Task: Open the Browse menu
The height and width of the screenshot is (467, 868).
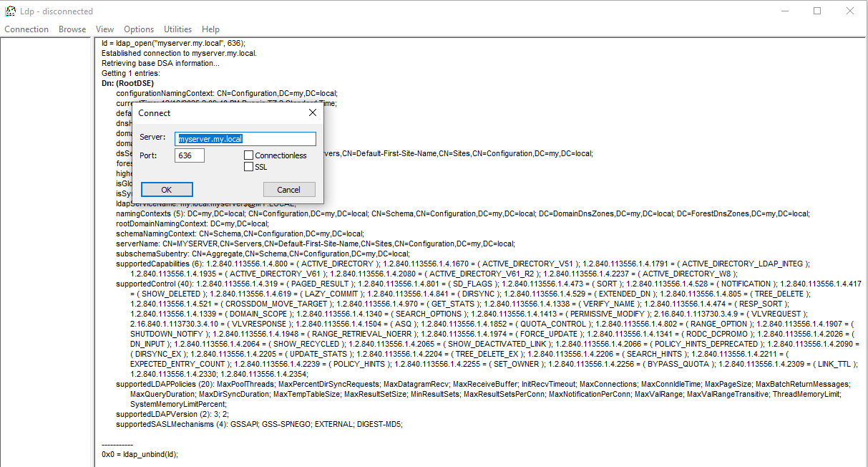Action: point(72,29)
